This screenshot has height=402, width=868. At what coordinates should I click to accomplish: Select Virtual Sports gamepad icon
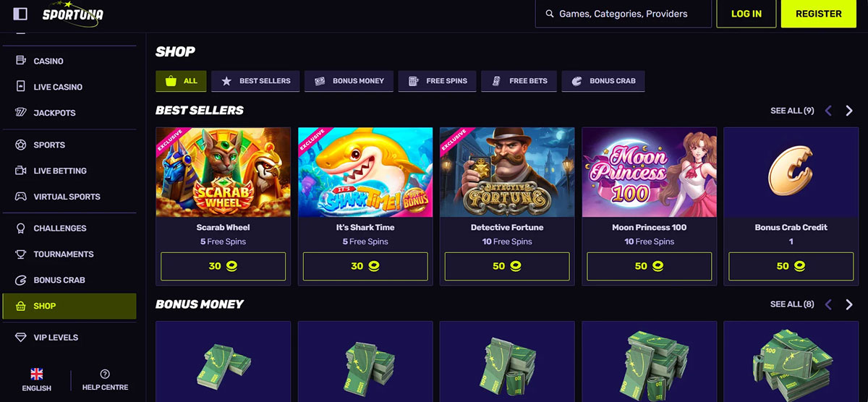20,197
